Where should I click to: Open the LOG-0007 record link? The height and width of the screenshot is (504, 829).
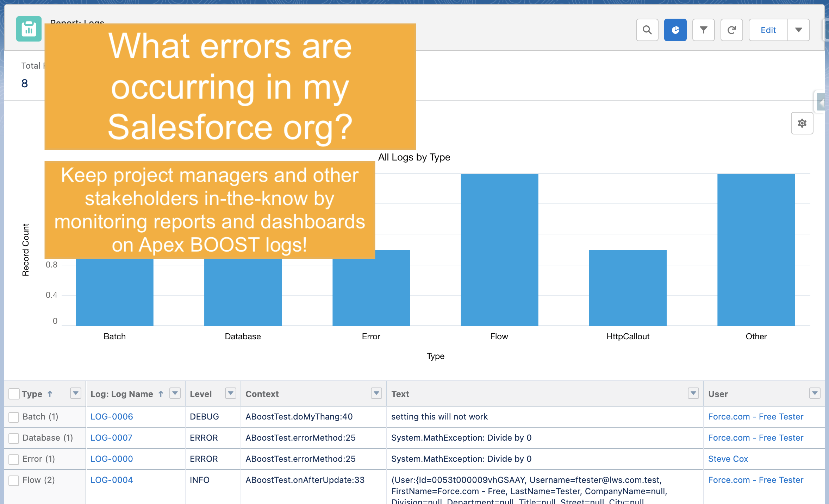[x=111, y=438]
